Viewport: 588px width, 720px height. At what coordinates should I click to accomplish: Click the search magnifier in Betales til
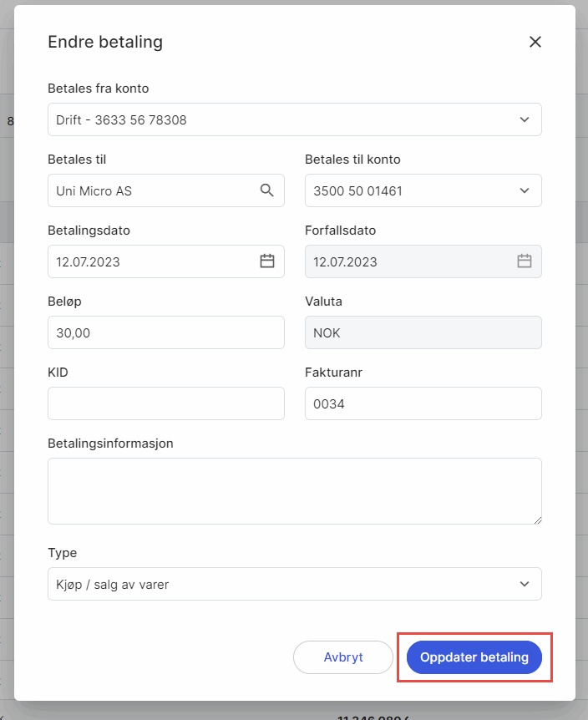(x=267, y=190)
